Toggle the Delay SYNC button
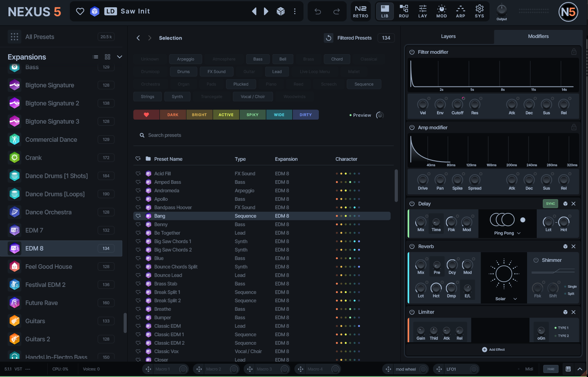 pos(550,204)
